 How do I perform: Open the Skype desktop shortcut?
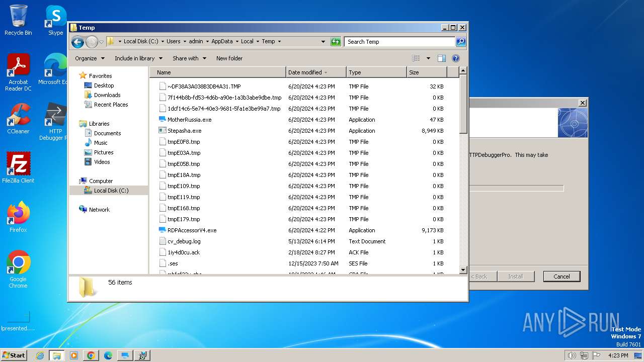(55, 20)
